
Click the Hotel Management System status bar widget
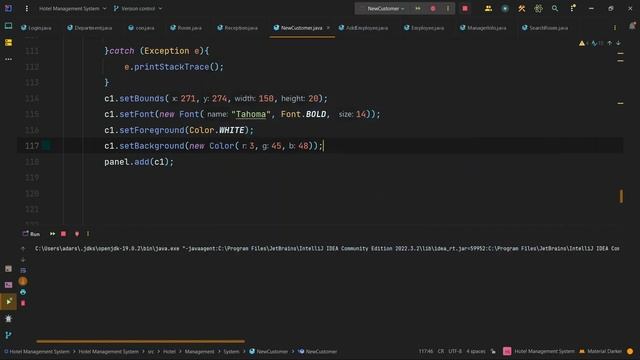pyautogui.click(x=539, y=351)
